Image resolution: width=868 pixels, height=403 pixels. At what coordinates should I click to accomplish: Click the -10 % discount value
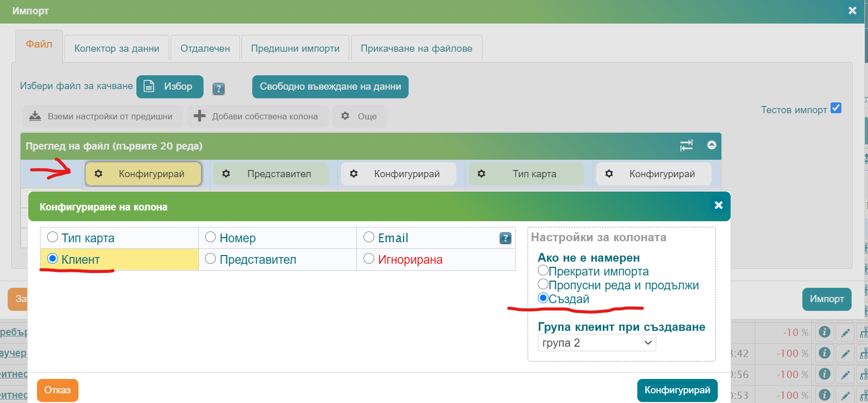pos(795,332)
